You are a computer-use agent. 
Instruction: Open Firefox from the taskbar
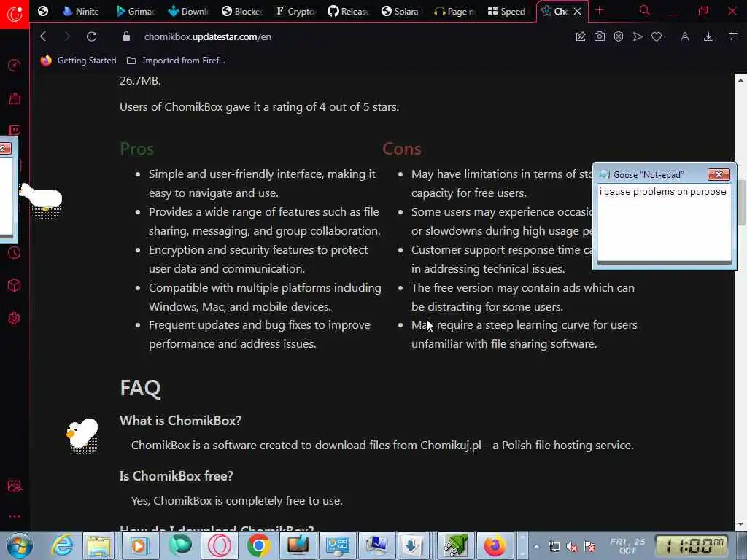pos(495,545)
